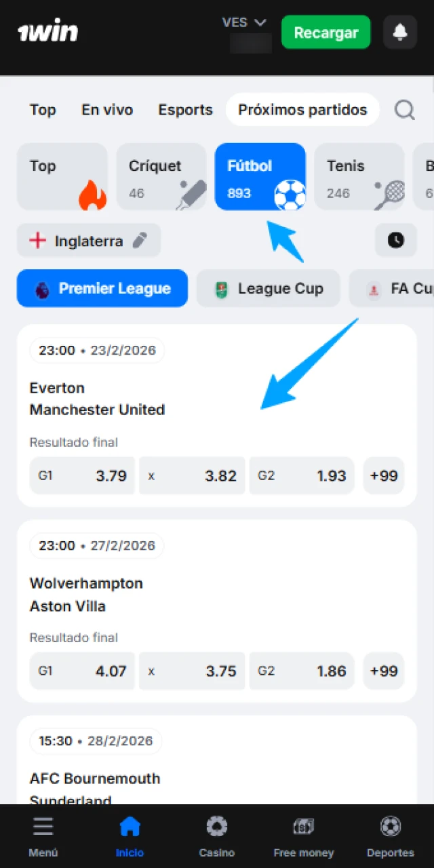Click the notification bell icon
Viewport: 434px width, 868px height.
pyautogui.click(x=400, y=32)
